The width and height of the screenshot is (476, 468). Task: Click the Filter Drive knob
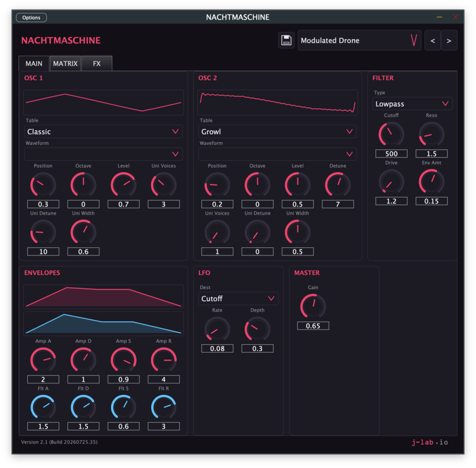[391, 181]
